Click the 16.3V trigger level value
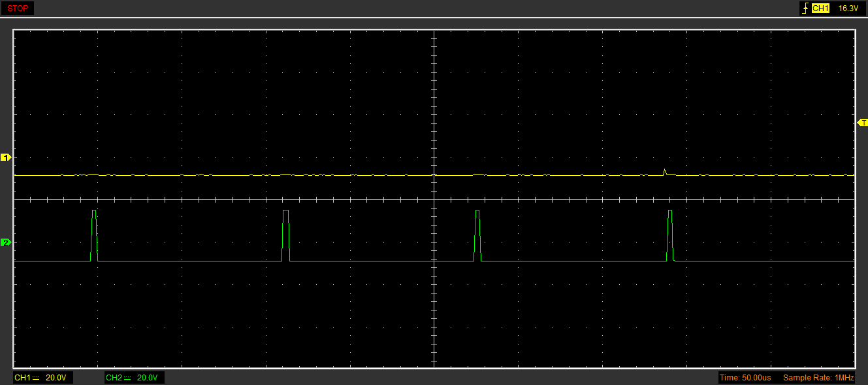 tap(847, 8)
